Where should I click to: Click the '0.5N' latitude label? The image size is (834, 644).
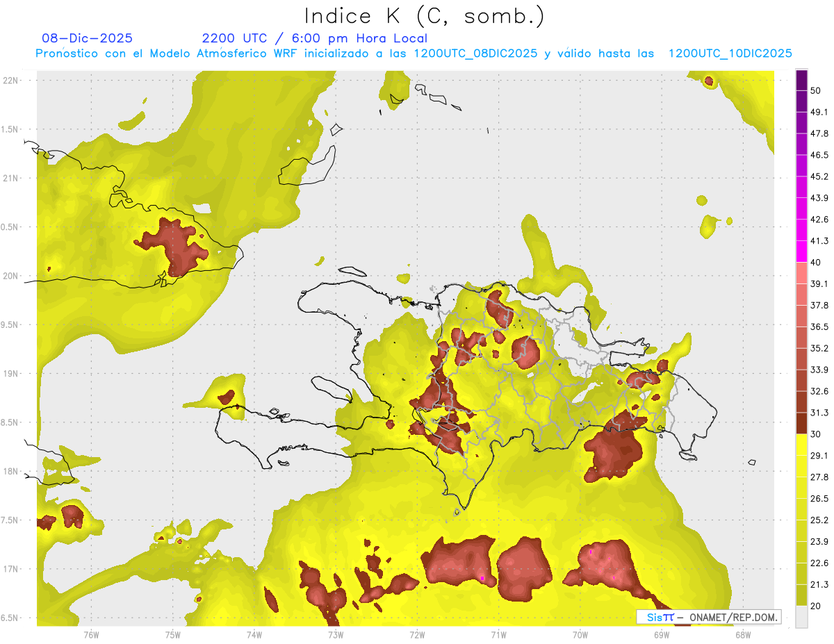10,227
